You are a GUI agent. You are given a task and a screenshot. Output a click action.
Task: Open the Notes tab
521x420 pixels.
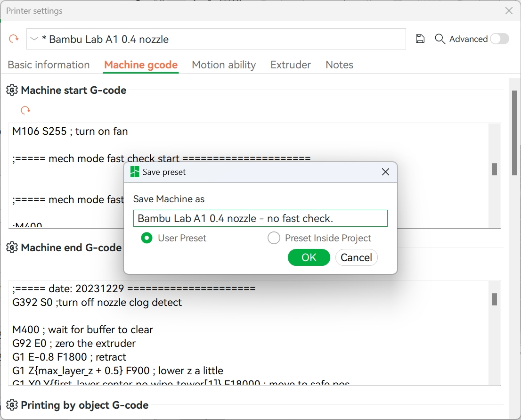click(339, 65)
